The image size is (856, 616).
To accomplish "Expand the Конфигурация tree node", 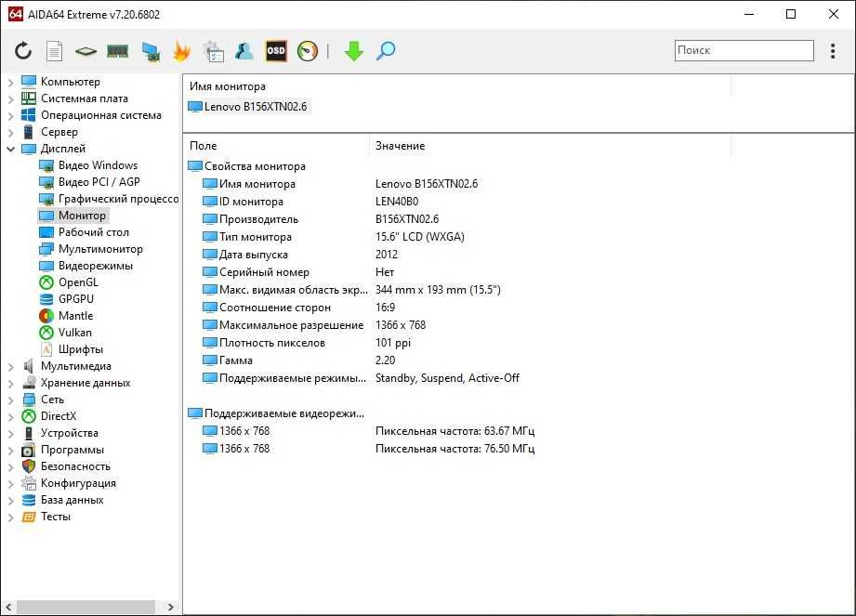I will [10, 483].
